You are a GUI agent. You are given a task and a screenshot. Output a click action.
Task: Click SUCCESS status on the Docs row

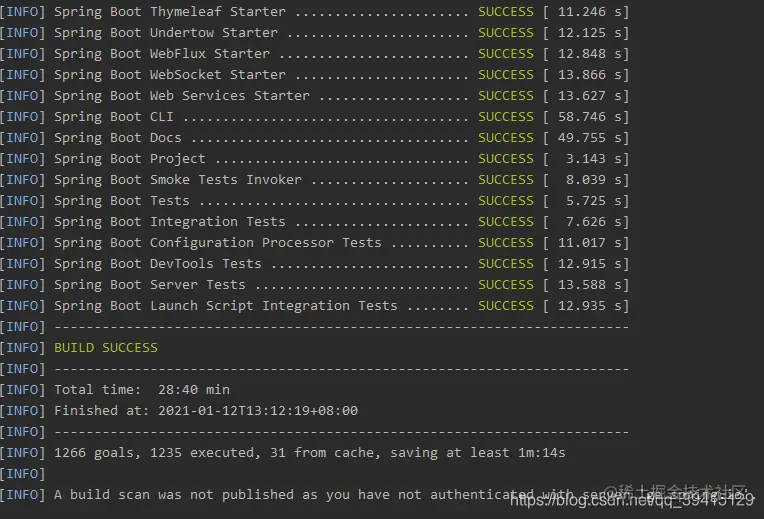tap(506, 137)
